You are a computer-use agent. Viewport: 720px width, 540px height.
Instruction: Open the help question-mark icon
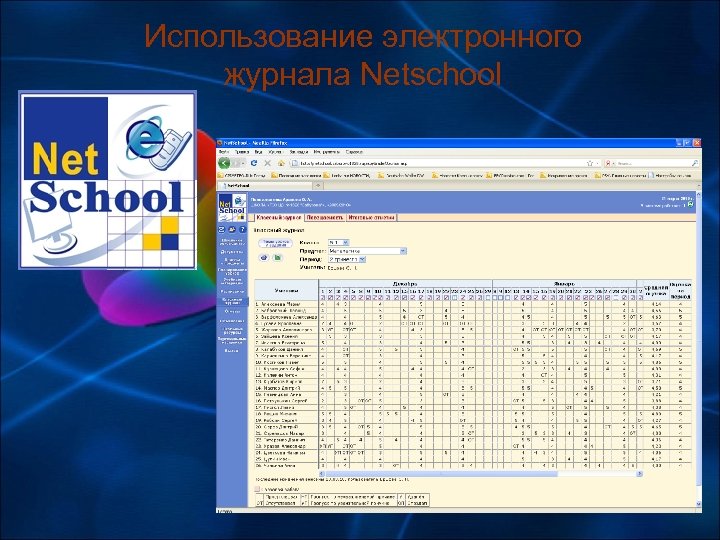242,230
